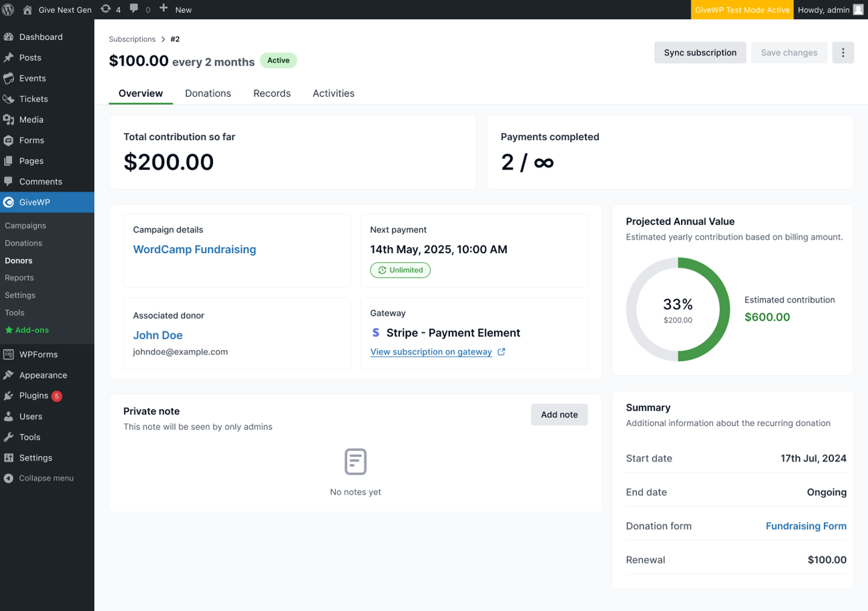Click the Sync subscription button
868x611 pixels.
[700, 52]
